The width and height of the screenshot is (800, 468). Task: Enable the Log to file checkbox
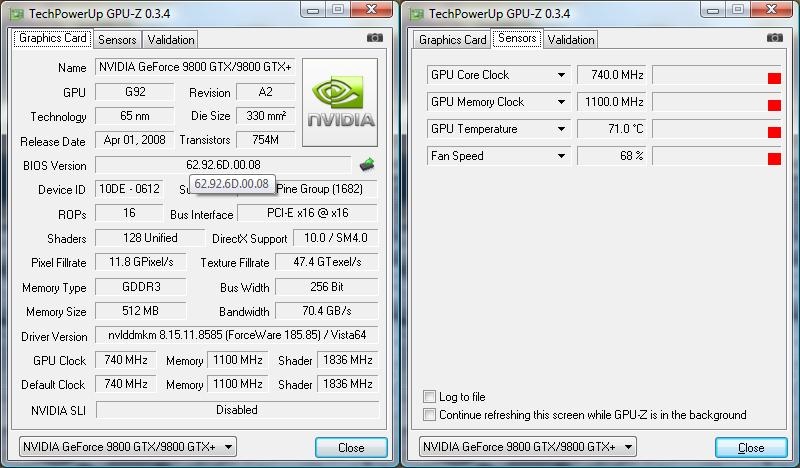[x=430, y=397]
